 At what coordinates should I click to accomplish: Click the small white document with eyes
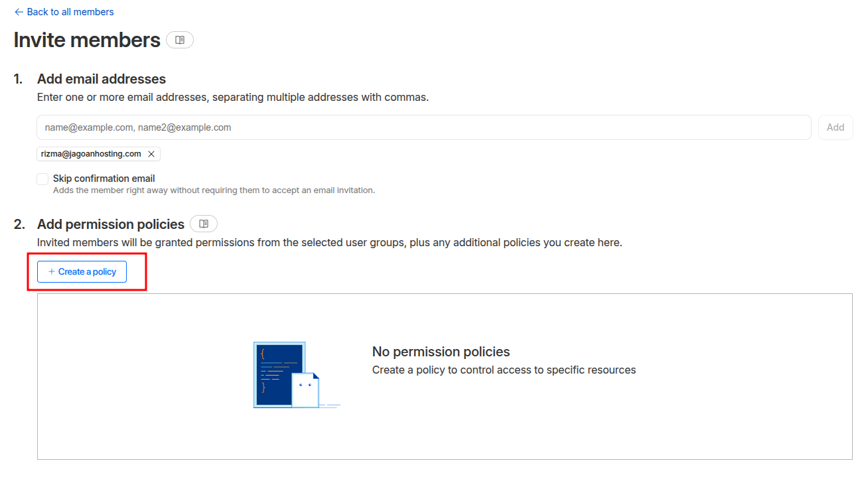click(x=305, y=390)
